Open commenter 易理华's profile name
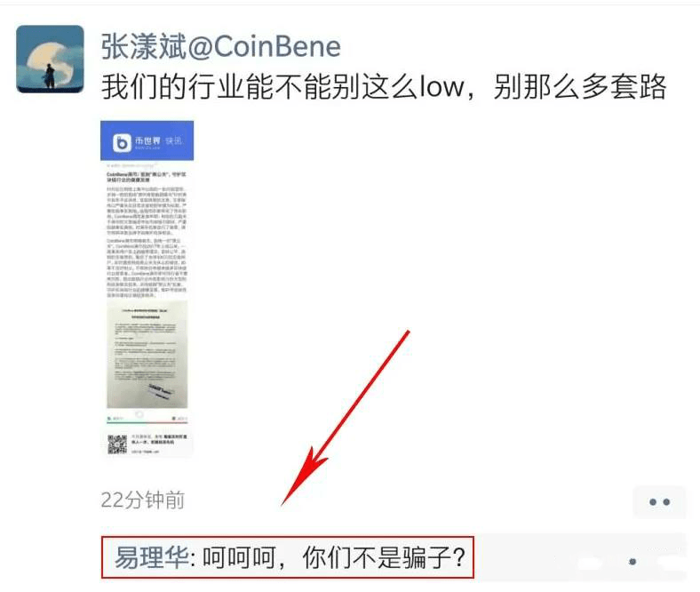Screen dimensions: 700x592 pos(152,557)
